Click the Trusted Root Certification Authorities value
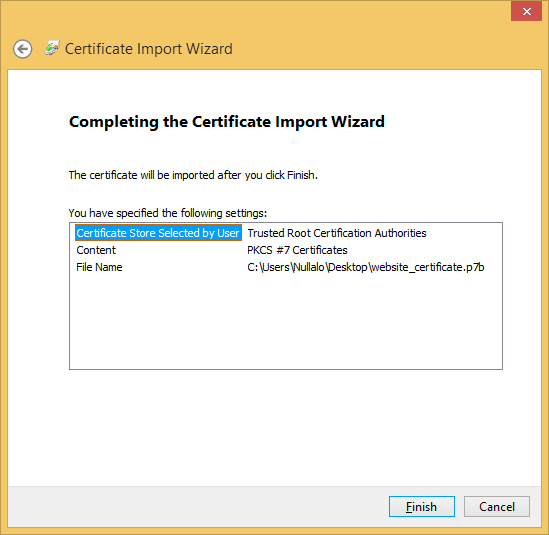The image size is (549, 535). click(337, 233)
